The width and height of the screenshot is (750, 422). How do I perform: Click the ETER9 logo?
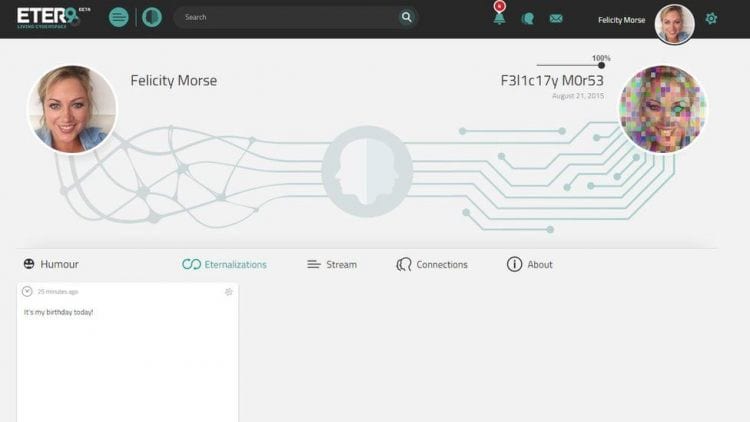[x=53, y=18]
